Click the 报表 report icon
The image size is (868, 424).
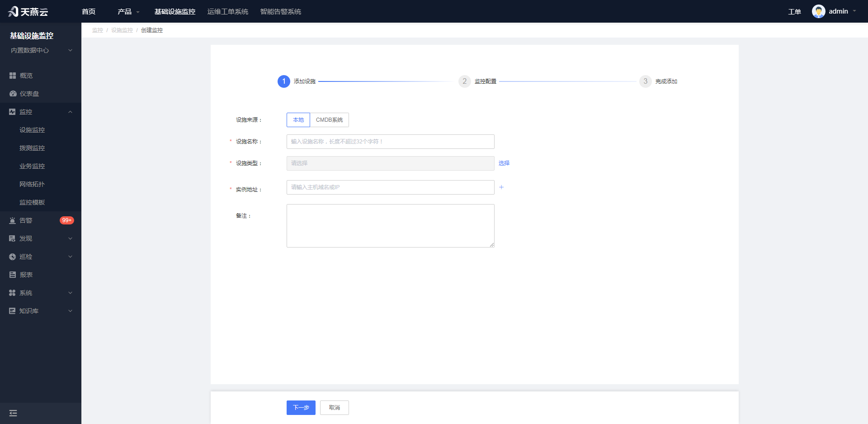tap(13, 275)
